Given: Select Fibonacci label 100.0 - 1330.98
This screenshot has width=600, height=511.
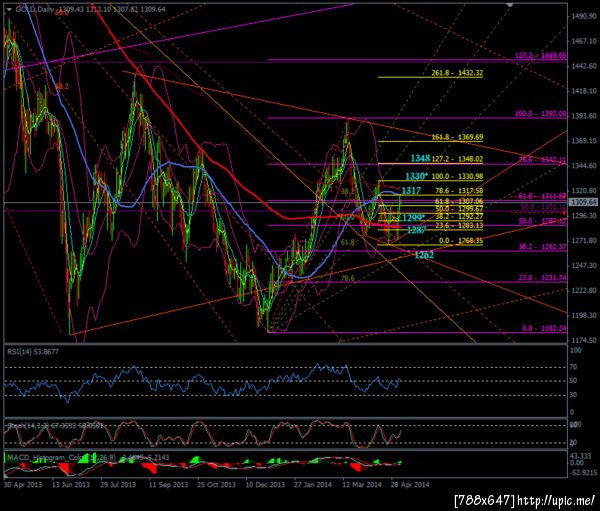Looking at the screenshot, I should (457, 176).
